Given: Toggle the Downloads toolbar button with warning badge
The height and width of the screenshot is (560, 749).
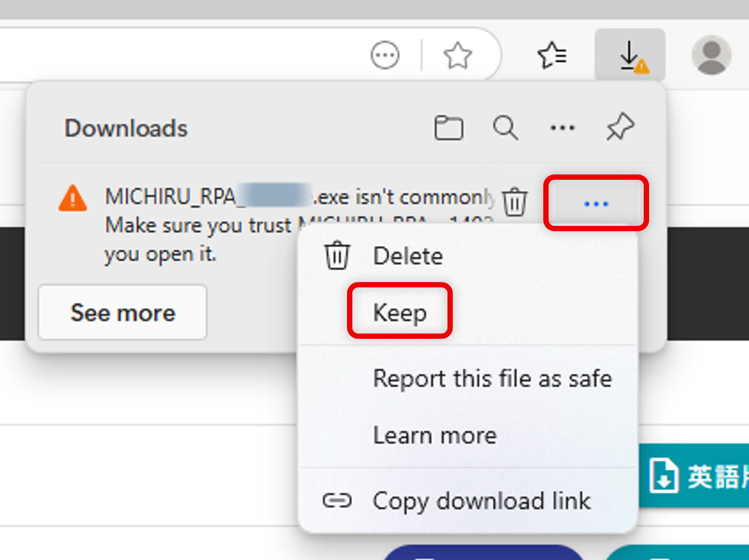Looking at the screenshot, I should point(630,56).
